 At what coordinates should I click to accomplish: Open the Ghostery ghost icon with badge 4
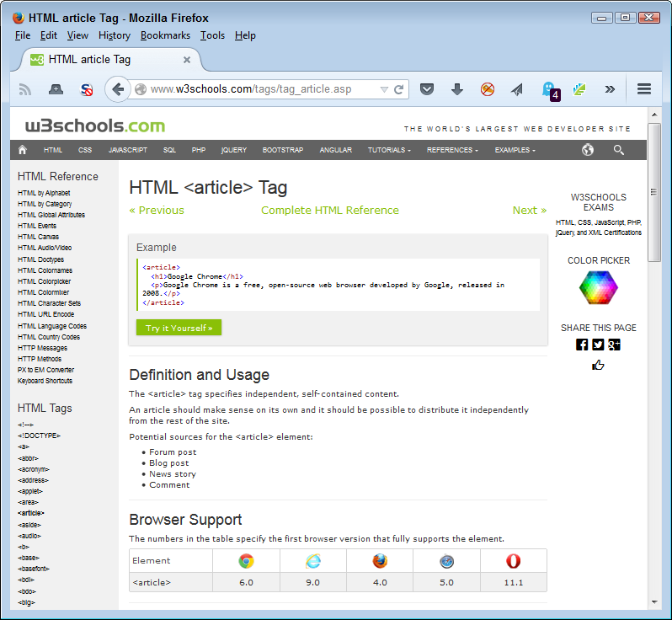click(x=550, y=90)
